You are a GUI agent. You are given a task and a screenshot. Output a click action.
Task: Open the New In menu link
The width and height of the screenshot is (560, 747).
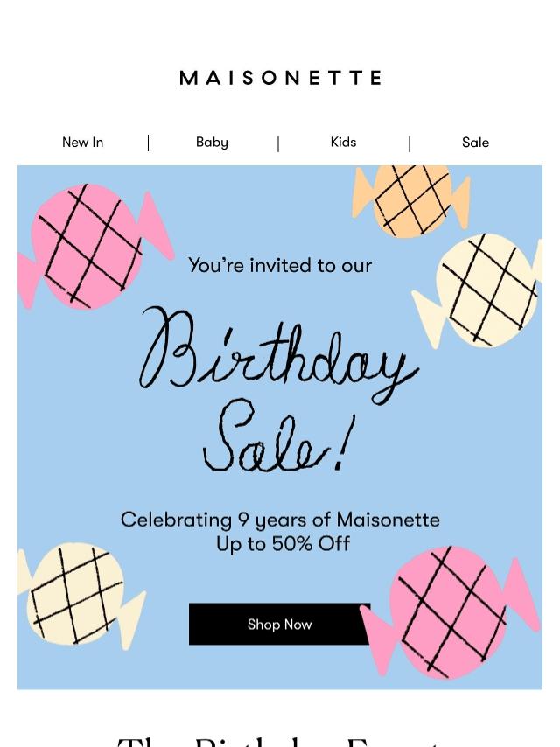(82, 143)
